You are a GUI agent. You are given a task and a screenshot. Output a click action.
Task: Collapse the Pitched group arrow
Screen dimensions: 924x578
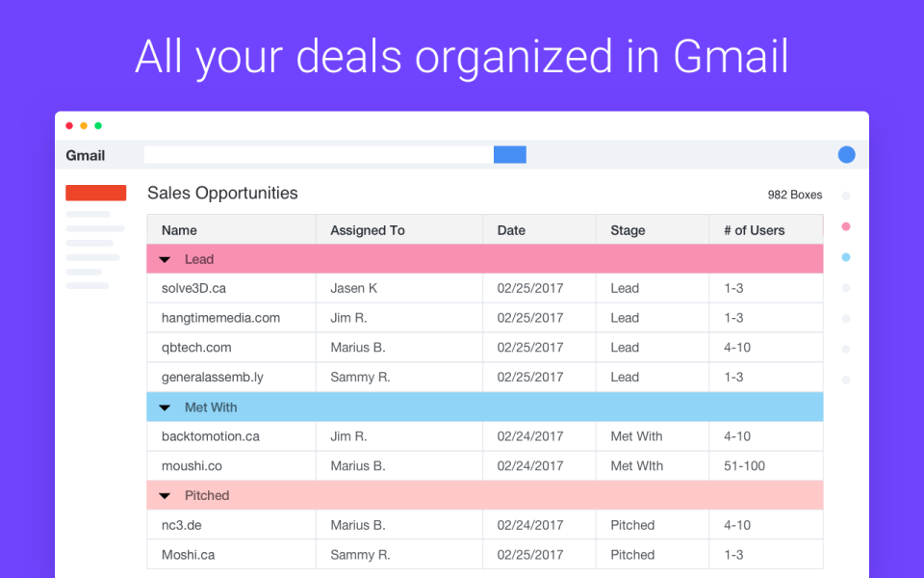pos(165,496)
